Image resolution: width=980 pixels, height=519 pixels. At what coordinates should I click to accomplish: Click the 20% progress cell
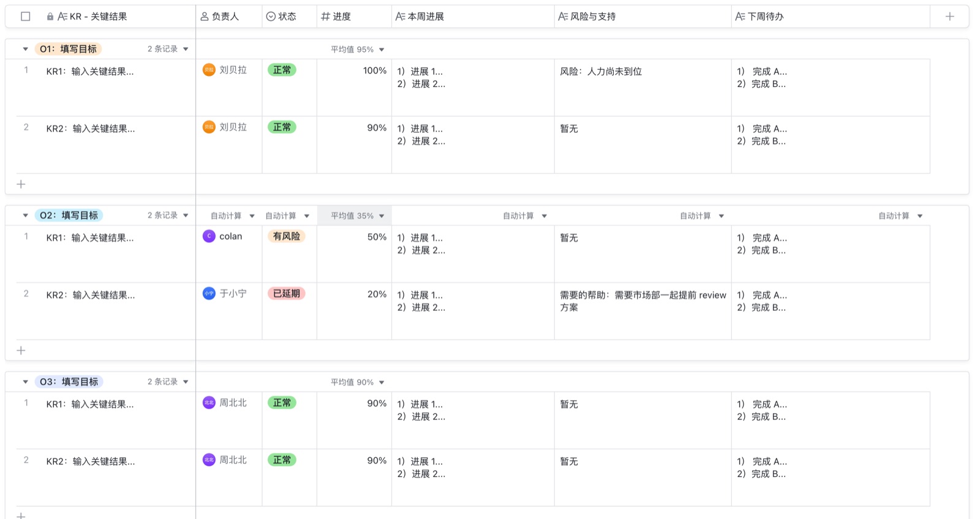354,311
